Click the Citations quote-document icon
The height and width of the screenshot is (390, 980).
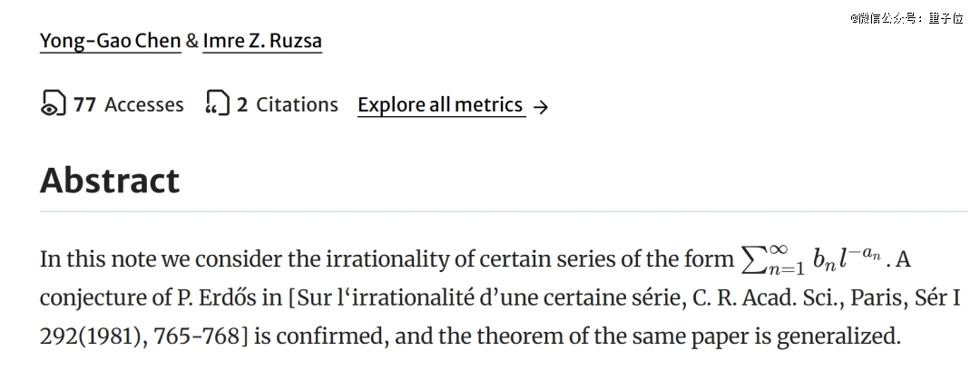pyautogui.click(x=217, y=104)
